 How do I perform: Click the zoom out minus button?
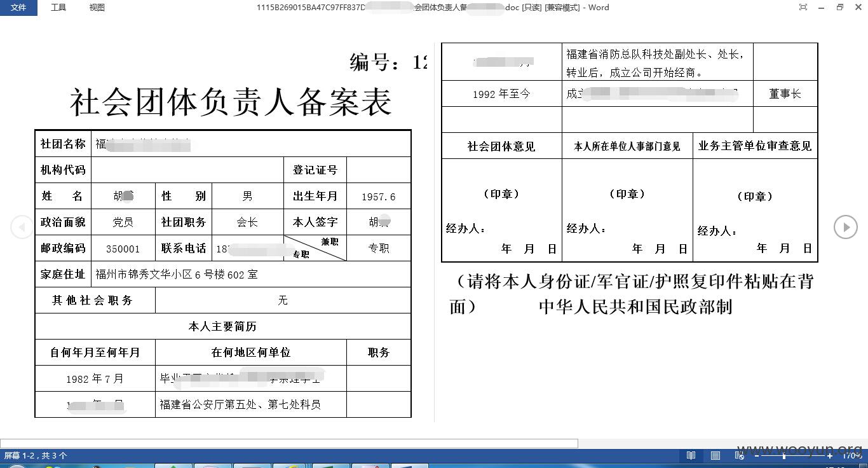pyautogui.click(x=757, y=455)
